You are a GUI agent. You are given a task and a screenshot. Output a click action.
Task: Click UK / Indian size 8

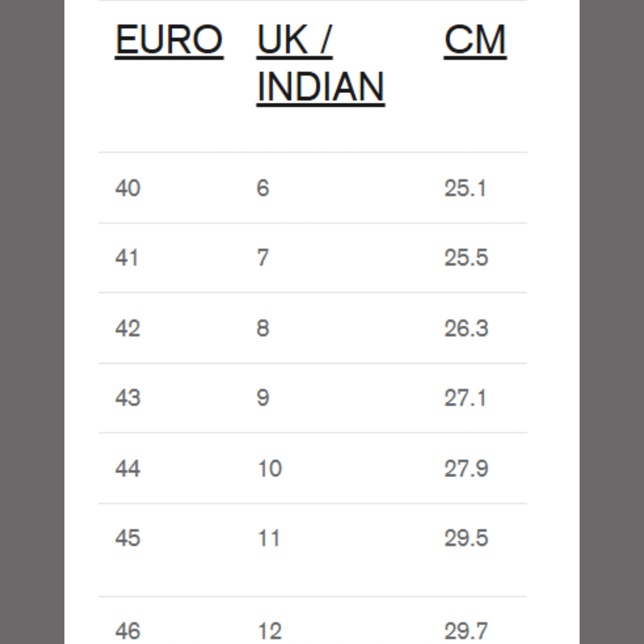tap(263, 328)
